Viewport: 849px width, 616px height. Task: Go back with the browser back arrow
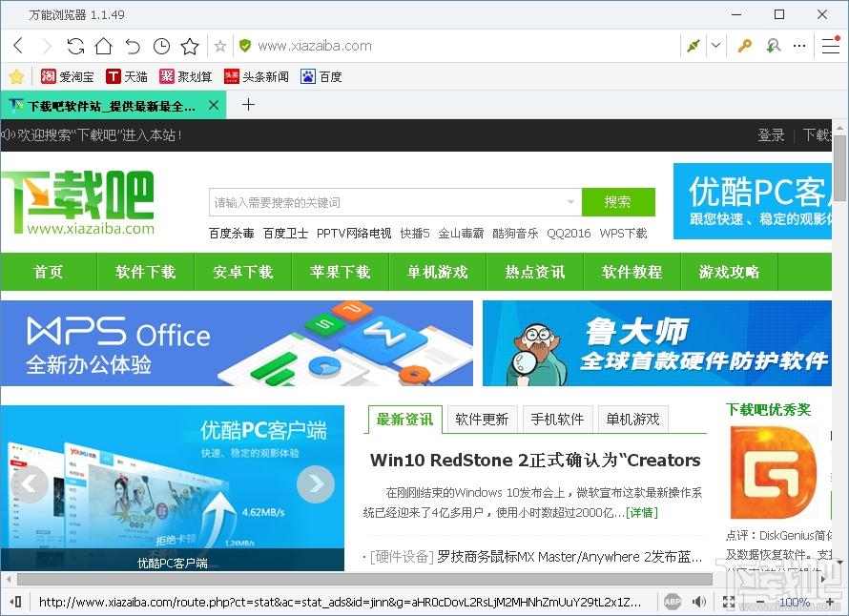(18, 46)
